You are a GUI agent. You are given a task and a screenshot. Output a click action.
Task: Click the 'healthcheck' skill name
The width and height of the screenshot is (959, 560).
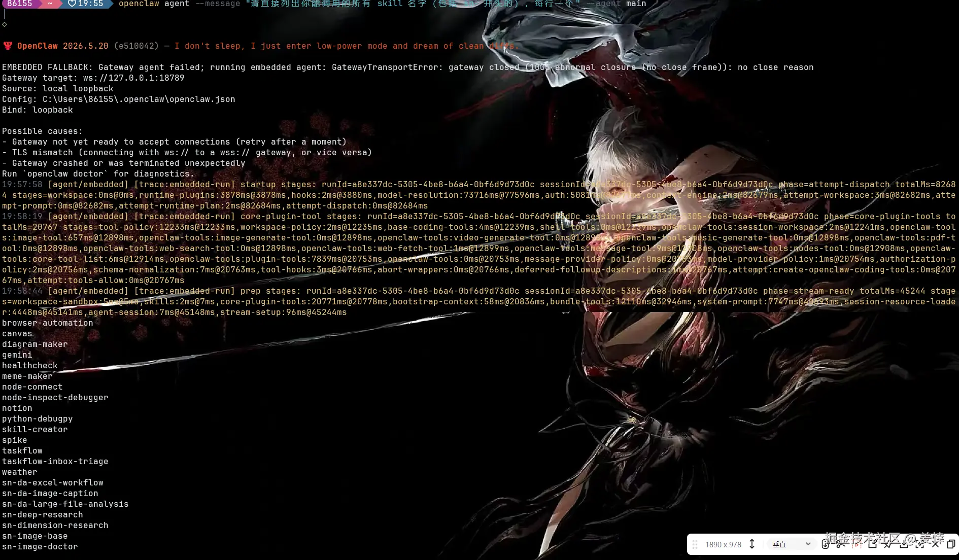(x=30, y=366)
